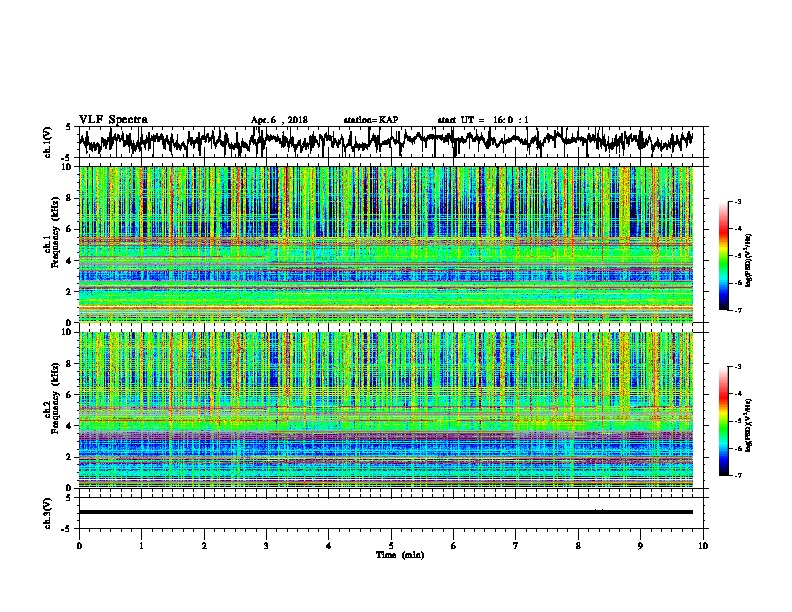Select the Apr. 6, 2018 date label
The height and width of the screenshot is (612, 792).
279,120
